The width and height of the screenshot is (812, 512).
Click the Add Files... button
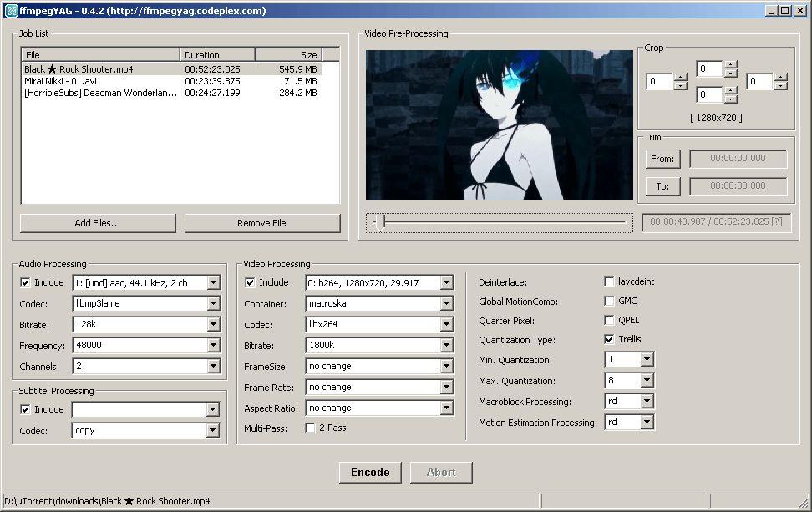tap(98, 223)
